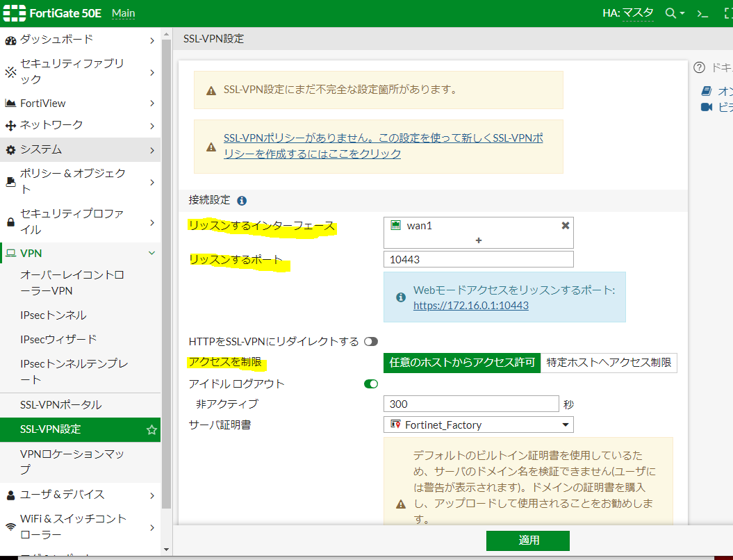Viewport: 733px width, 560px height.
Task: Remove the wan1 interface with the X
Action: click(565, 226)
